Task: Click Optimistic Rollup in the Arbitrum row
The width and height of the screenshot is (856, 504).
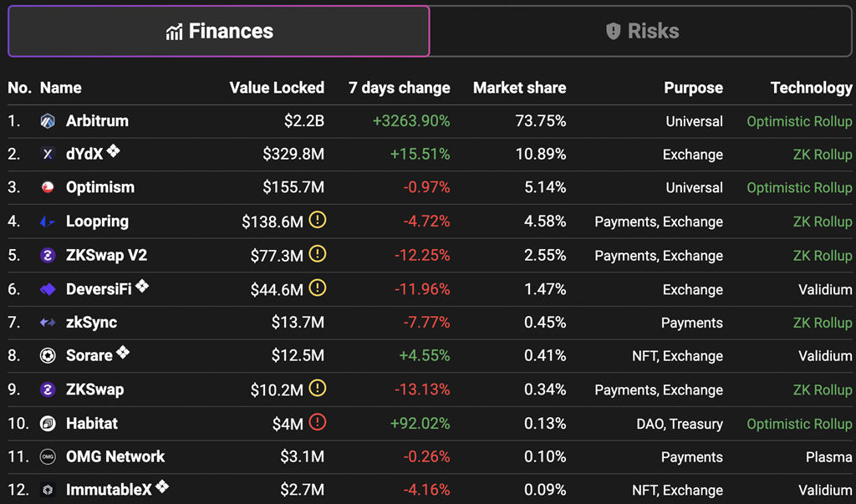Action: coord(799,122)
